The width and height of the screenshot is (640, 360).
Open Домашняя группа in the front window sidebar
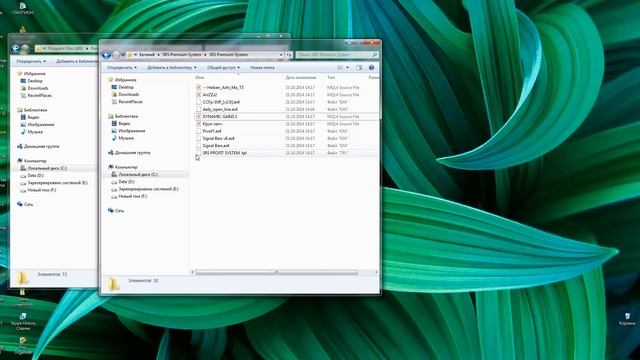point(132,153)
